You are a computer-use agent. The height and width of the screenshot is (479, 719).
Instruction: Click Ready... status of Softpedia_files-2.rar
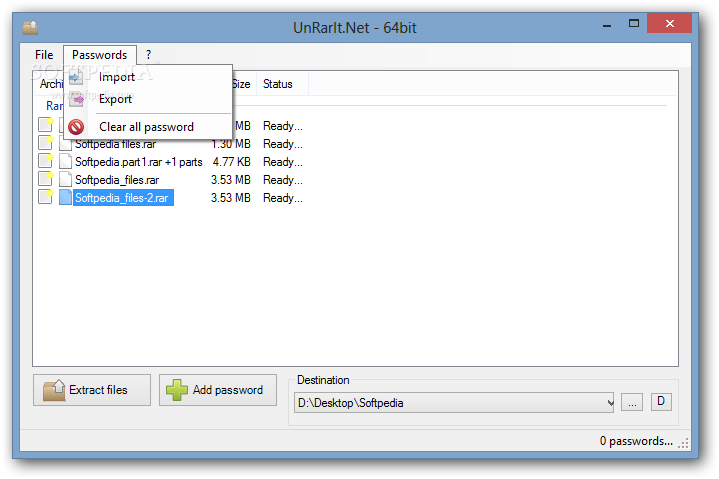pyautogui.click(x=282, y=198)
